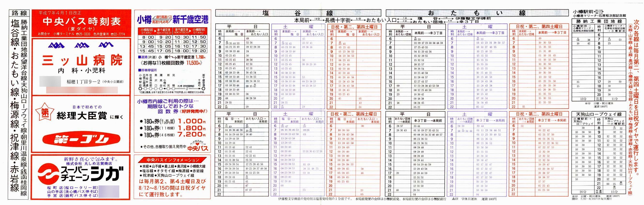Click the 手宮店(錦町バス停そば) store line
644x205 pixels.
72,196
